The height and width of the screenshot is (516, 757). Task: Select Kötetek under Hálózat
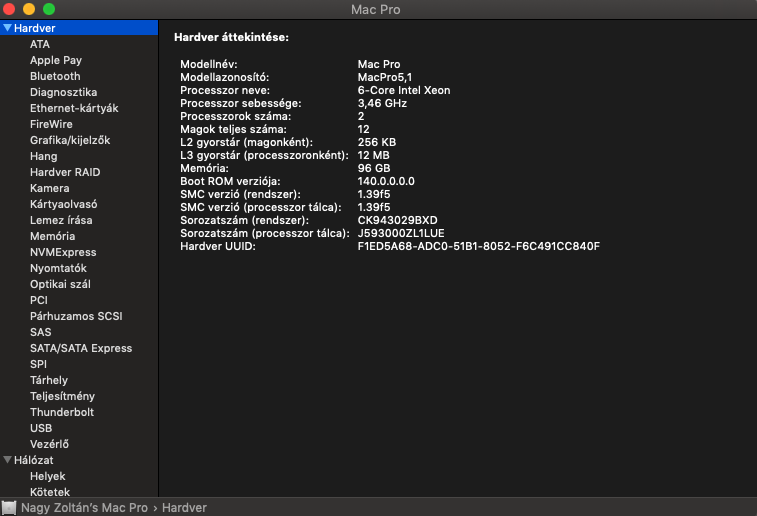click(x=50, y=492)
